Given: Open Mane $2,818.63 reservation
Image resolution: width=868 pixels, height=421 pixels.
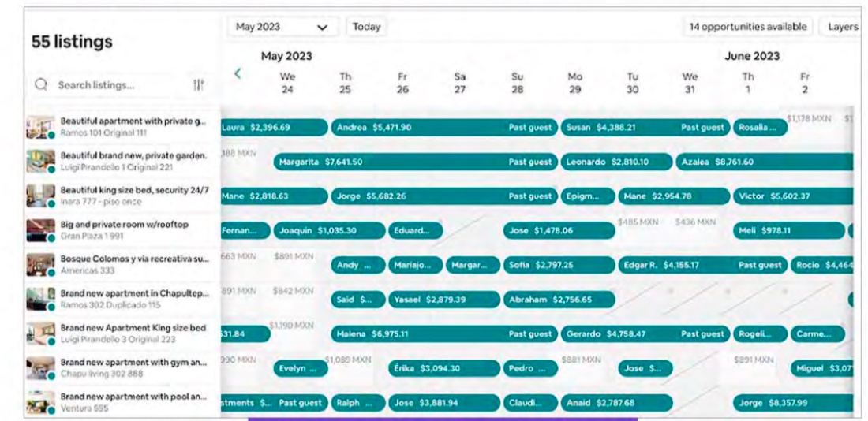Looking at the screenshot, I should point(275,196).
